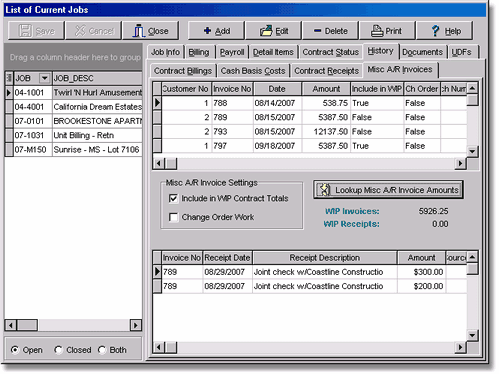
Task: Add a new job record
Action: point(216,31)
